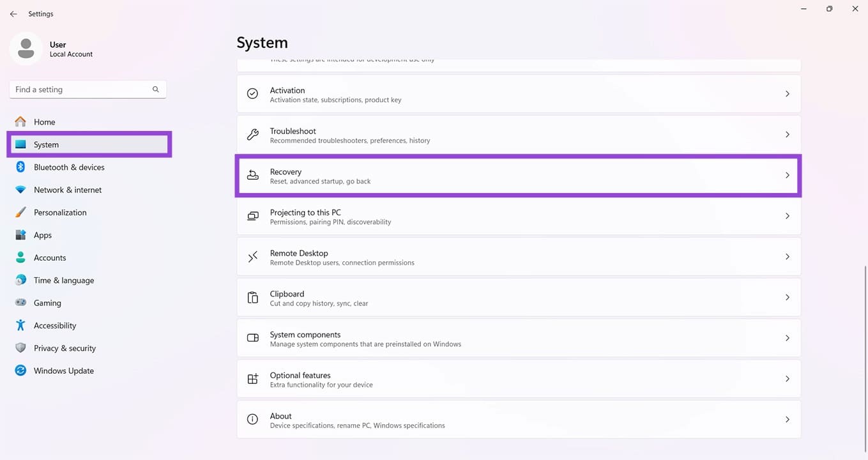Expand the Troubleshoot row chevron
The image size is (868, 460).
pyautogui.click(x=787, y=135)
